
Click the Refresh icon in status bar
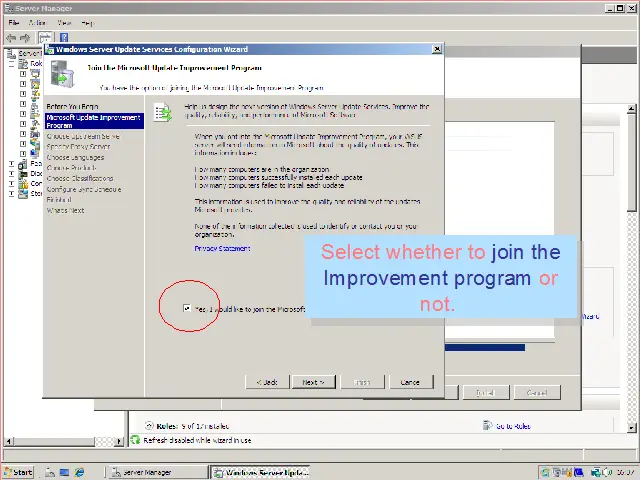pyautogui.click(x=136, y=440)
